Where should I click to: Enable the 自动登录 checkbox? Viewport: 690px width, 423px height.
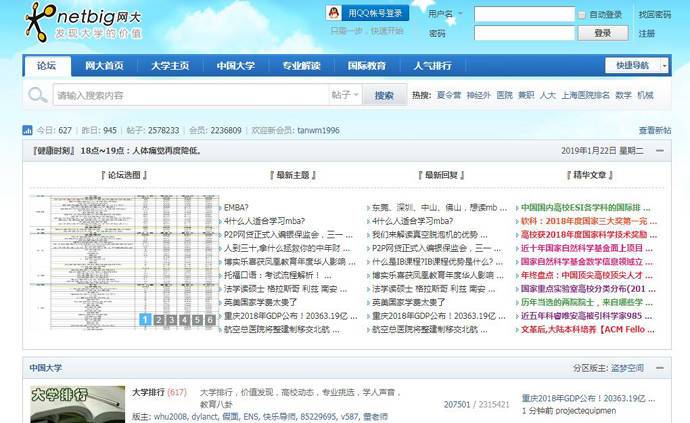(583, 15)
